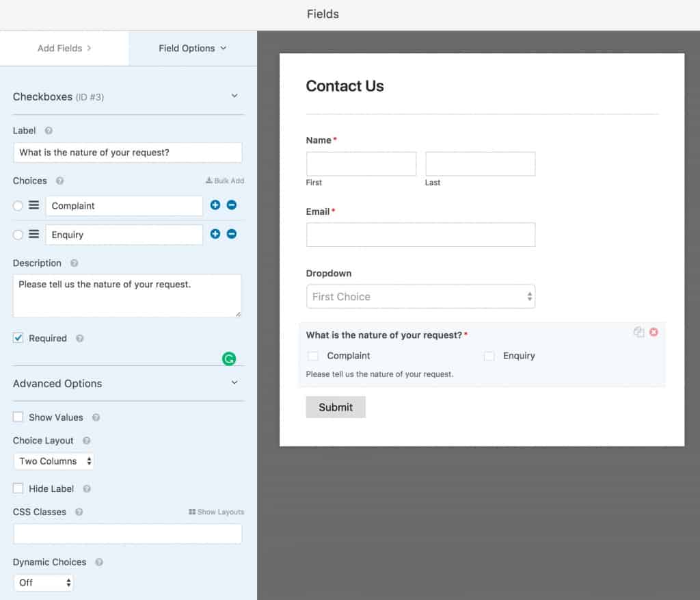Screen dimensions: 700x600
Task: Open the Dynamic Choices Off dropdown
Action: (43, 583)
